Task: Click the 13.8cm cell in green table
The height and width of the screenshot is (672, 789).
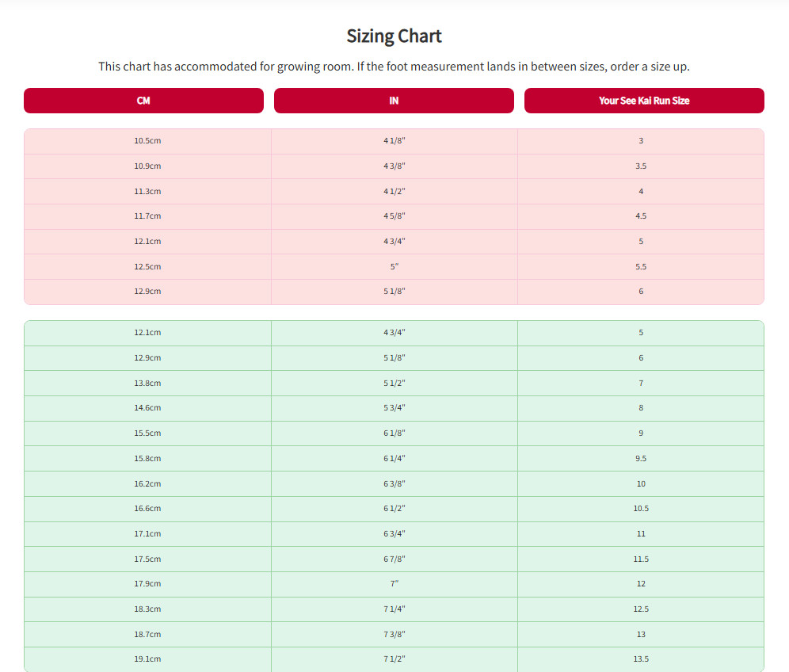Action: tap(147, 383)
